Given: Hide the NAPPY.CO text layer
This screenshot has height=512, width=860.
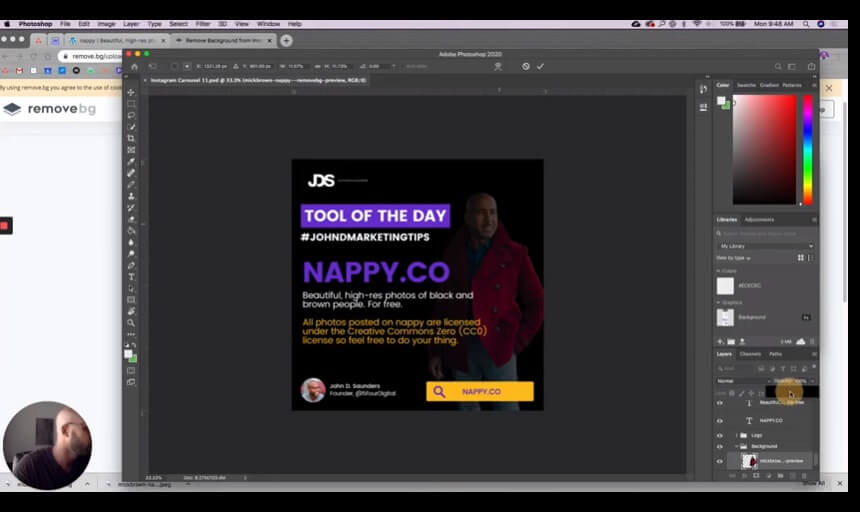Looking at the screenshot, I should [720, 421].
